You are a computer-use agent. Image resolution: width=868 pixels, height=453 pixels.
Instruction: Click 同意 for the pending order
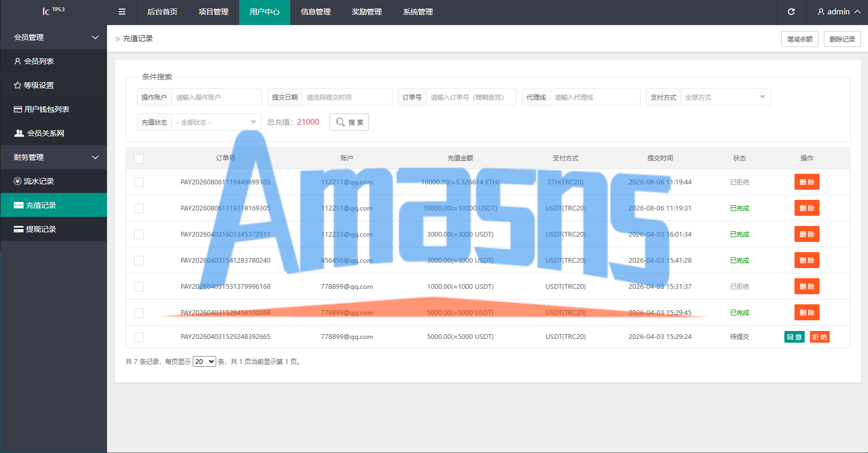click(795, 337)
